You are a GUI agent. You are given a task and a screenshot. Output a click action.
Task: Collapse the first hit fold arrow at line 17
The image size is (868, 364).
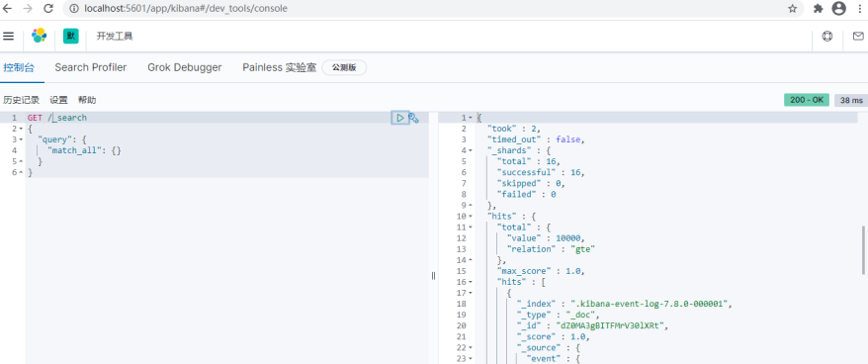[471, 293]
